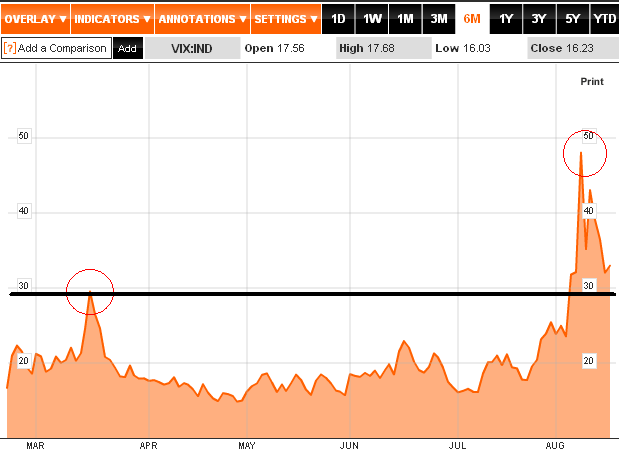Viewport: 619px width, 449px height.
Task: Expand the Indicators dropdown
Action: (112, 19)
